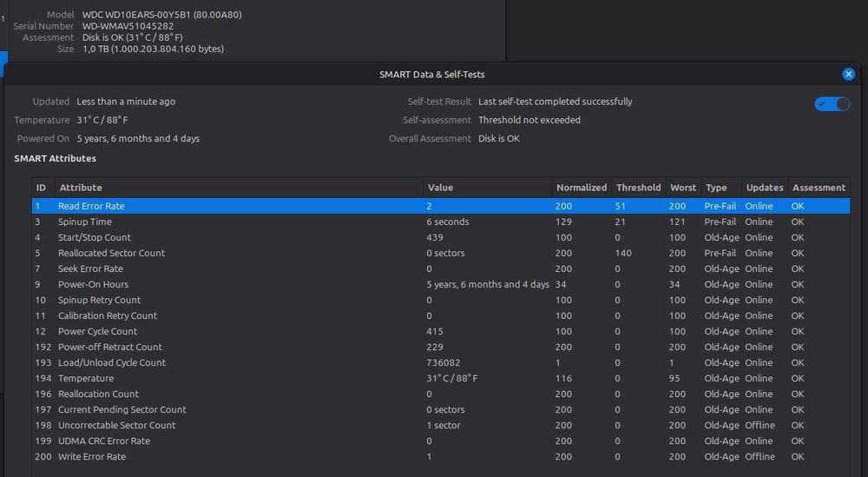Click the '6 seconds' Spinup Time value
The height and width of the screenshot is (477, 868).
[x=447, y=222]
